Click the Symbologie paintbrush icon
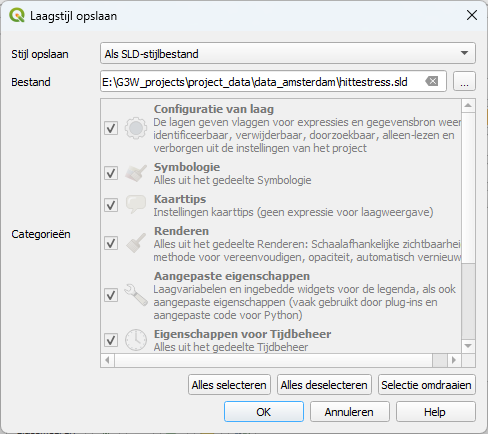 pyautogui.click(x=136, y=173)
